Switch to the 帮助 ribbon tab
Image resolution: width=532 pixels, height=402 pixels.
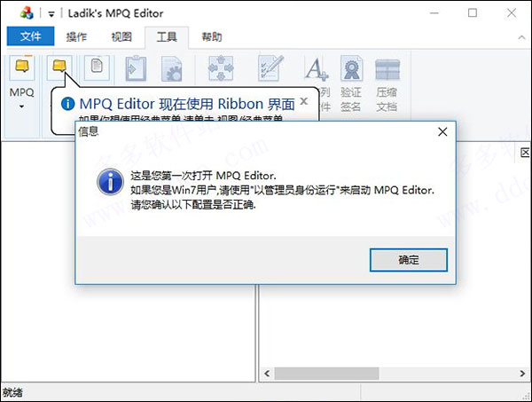[212, 36]
